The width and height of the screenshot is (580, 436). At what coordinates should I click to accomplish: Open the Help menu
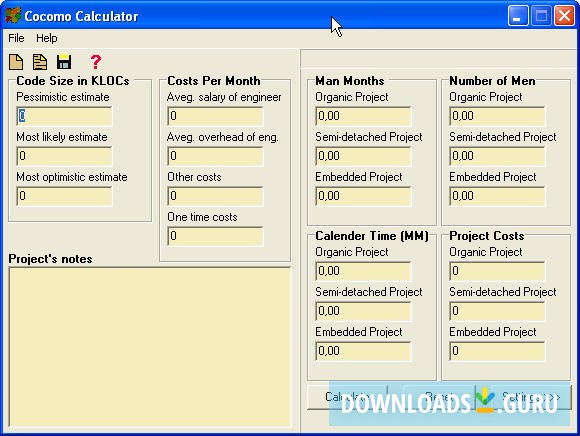pyautogui.click(x=47, y=38)
